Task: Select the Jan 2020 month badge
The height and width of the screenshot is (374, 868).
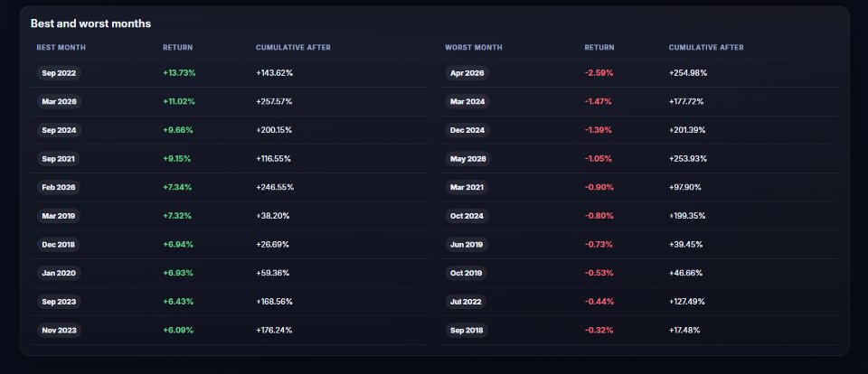Action: click(59, 274)
